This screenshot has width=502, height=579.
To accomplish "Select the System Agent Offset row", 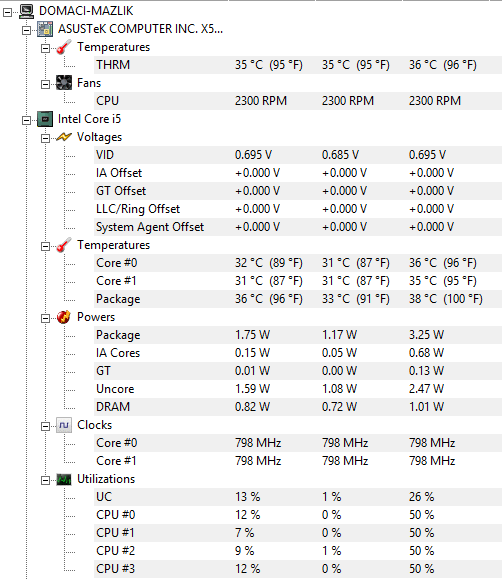I will click(298, 227).
